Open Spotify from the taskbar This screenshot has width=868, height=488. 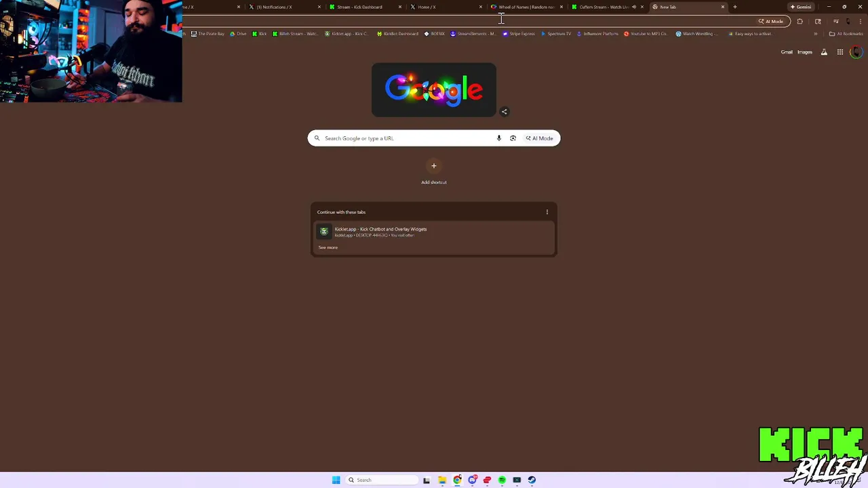[x=502, y=480]
